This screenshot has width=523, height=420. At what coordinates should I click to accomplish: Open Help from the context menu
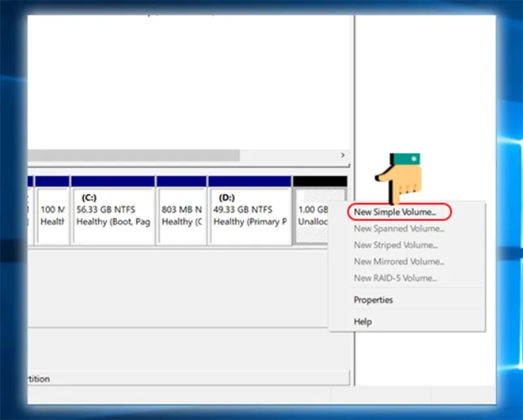coord(363,321)
